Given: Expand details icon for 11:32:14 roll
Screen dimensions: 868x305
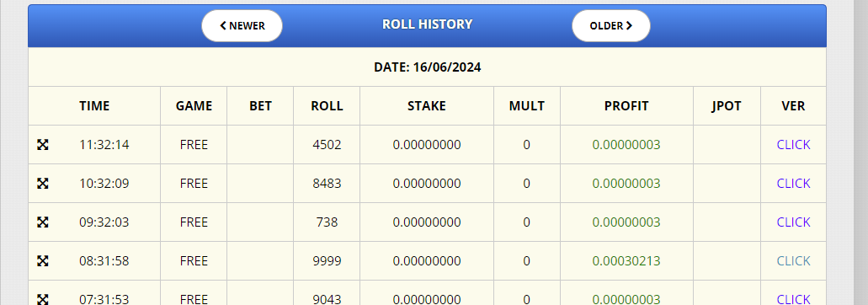Looking at the screenshot, I should coord(43,145).
